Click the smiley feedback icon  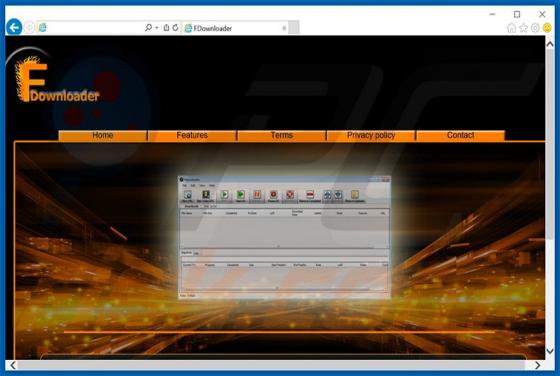coord(547,28)
